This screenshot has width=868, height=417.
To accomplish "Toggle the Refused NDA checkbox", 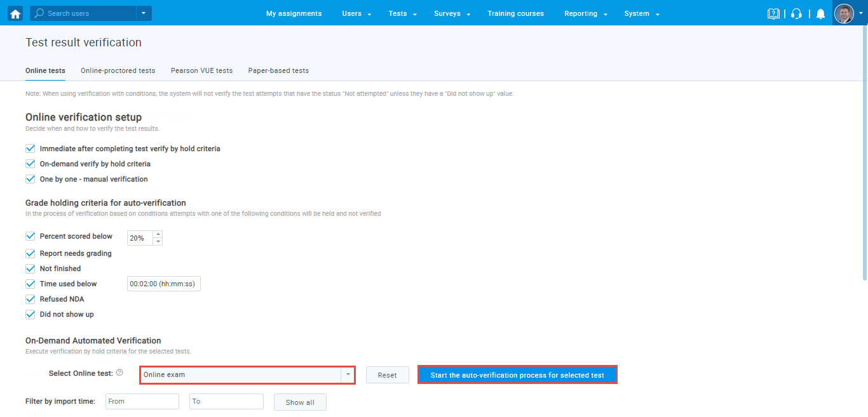I will coord(30,299).
